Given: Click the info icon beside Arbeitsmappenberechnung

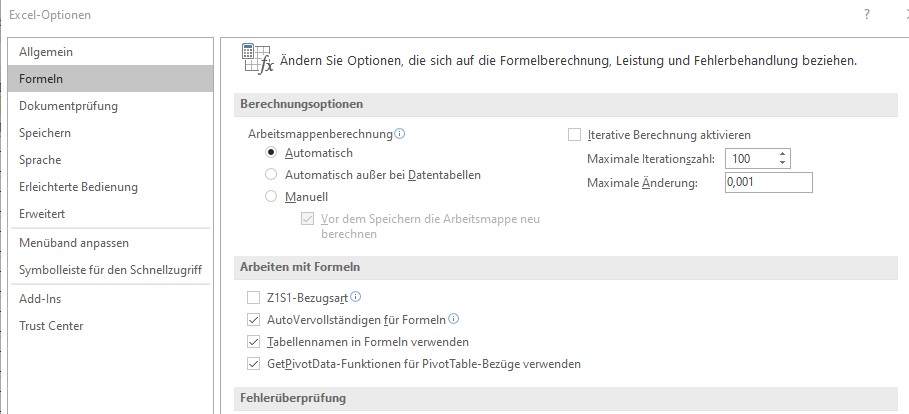Looking at the screenshot, I should coord(399,134).
